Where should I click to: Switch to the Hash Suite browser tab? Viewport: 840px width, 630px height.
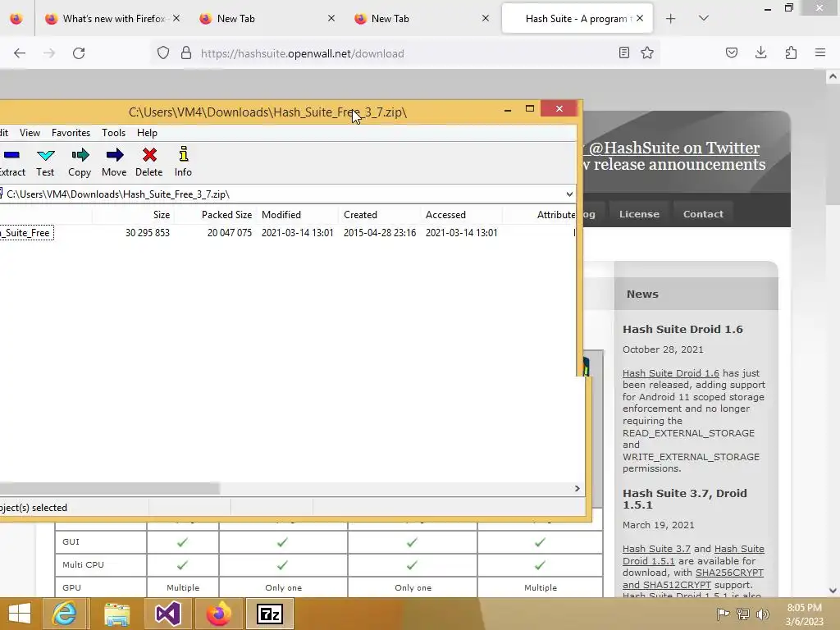pos(576,19)
